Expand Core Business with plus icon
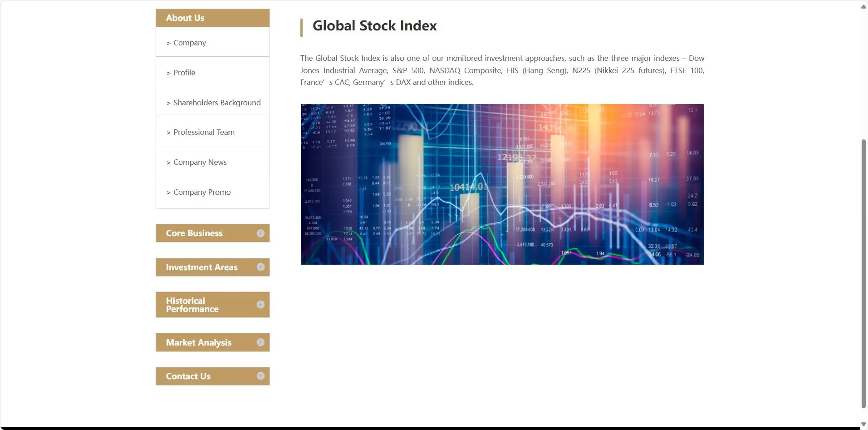868x430 pixels. (260, 233)
